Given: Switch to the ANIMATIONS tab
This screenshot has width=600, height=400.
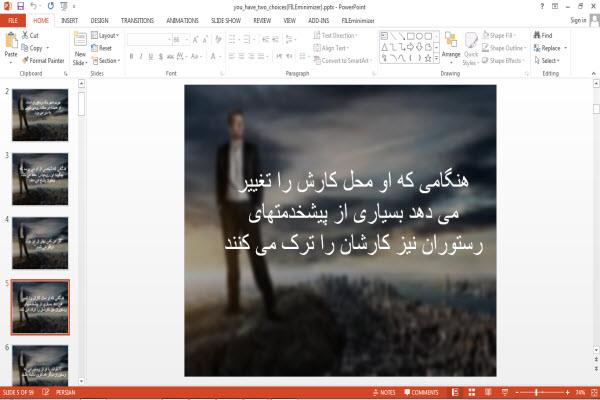Looking at the screenshot, I should (x=182, y=20).
